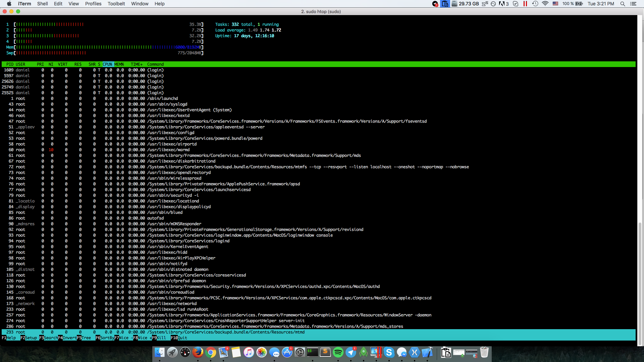Click F3 Search in htop footer

48,338
